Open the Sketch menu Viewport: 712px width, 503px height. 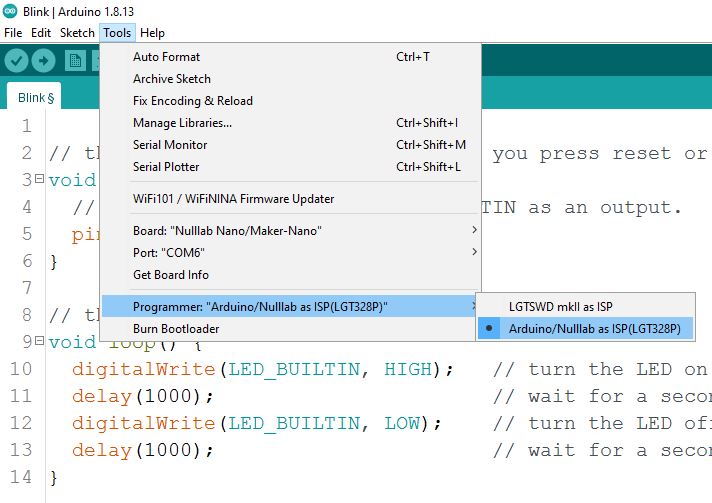pos(77,33)
